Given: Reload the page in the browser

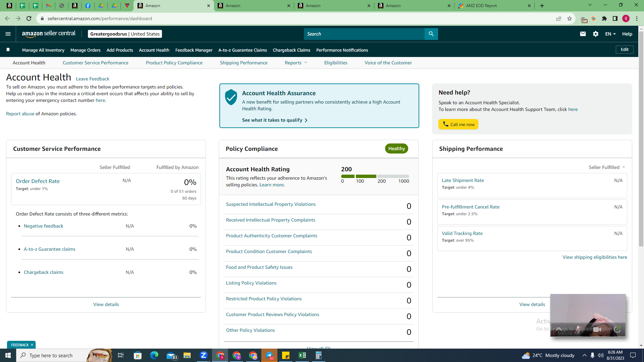Looking at the screenshot, I should [29, 18].
